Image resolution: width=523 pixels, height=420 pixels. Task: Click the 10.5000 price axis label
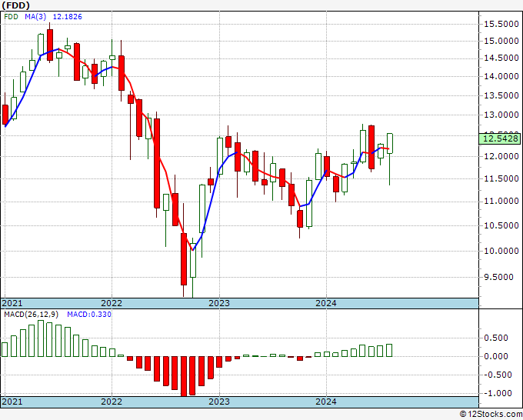point(501,225)
